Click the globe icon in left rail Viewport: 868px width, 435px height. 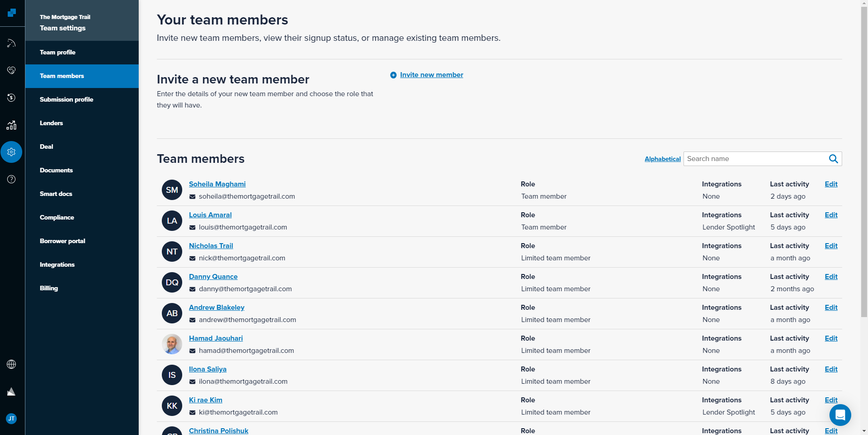11,364
